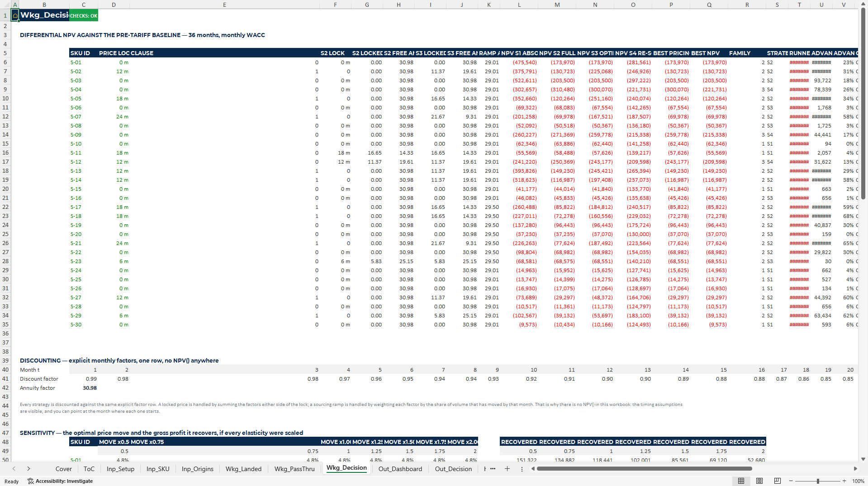Screen dimensions: 868x486
Task: Open the hidden sheets ellipsis button
Action: point(493,469)
